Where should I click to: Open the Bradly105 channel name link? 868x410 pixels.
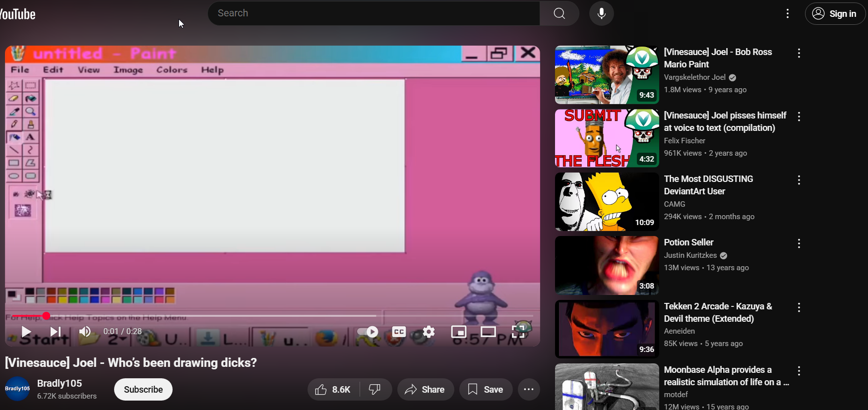click(60, 383)
